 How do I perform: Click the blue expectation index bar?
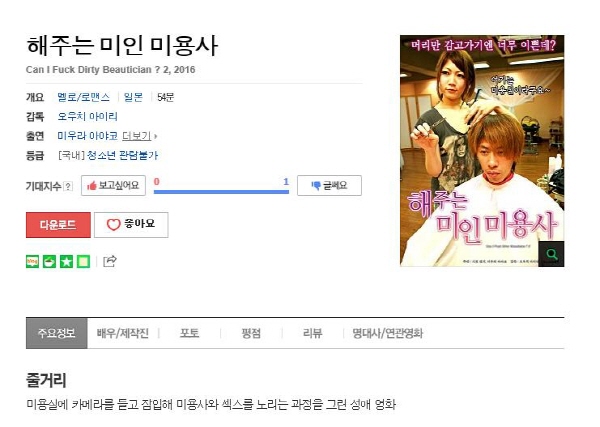[221, 192]
